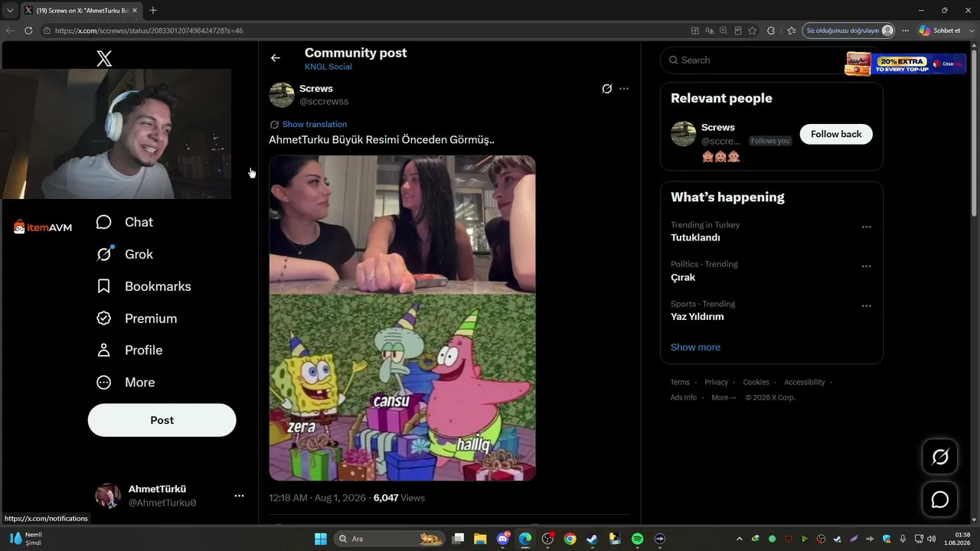This screenshot has height=551, width=980.
Task: Open the More item in left navigation
Action: pos(125,382)
